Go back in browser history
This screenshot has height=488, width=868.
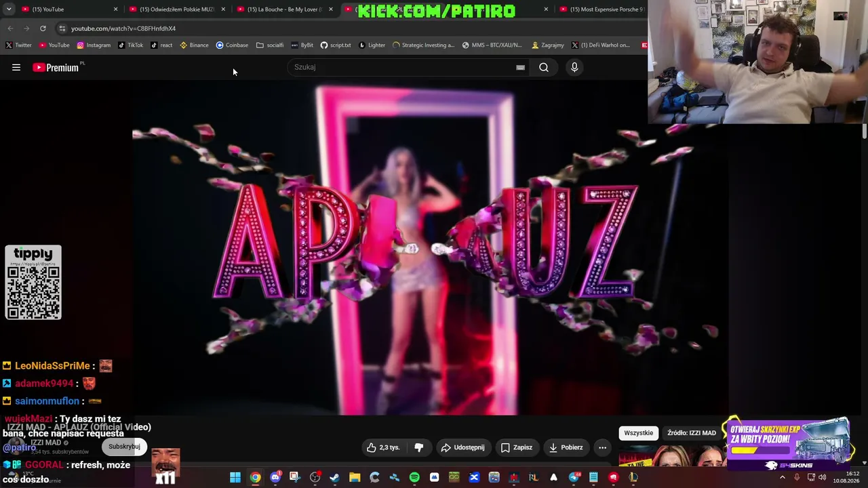tap(10, 28)
